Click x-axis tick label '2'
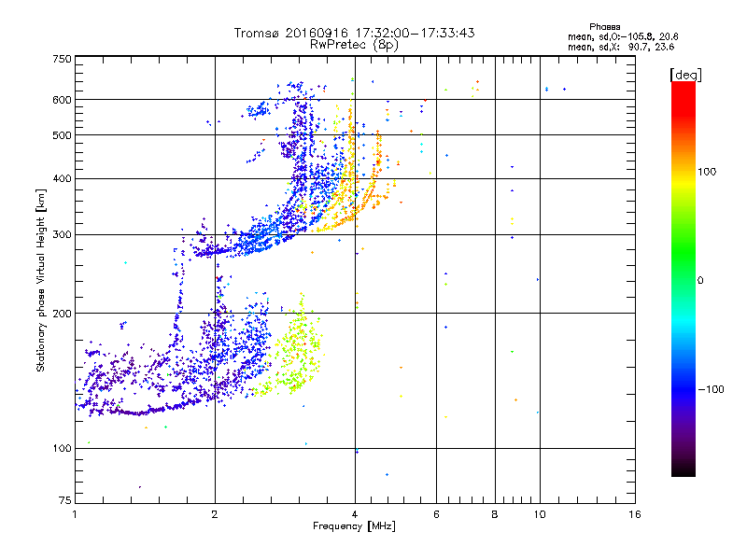The height and width of the screenshot is (560, 747). point(215,514)
